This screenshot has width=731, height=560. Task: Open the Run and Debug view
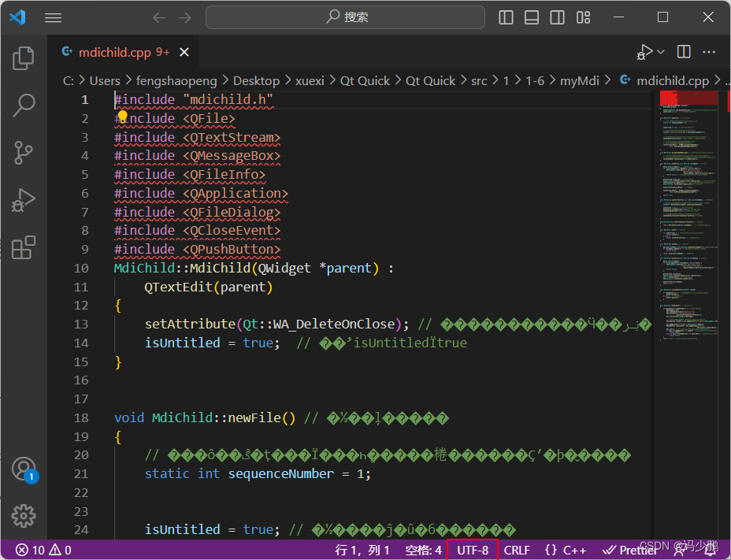[x=24, y=200]
